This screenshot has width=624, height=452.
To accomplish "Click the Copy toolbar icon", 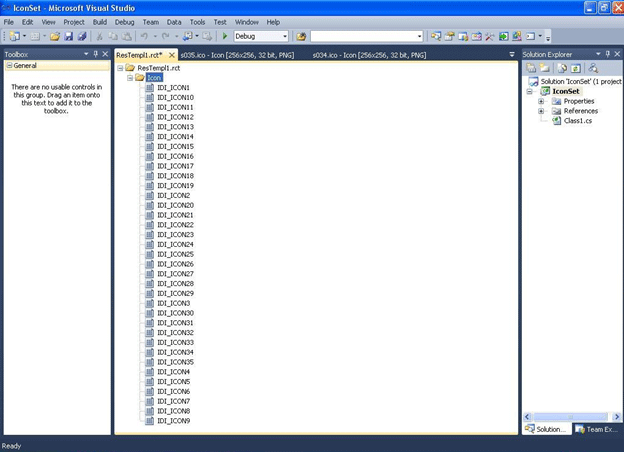I will pyautogui.click(x=113, y=36).
